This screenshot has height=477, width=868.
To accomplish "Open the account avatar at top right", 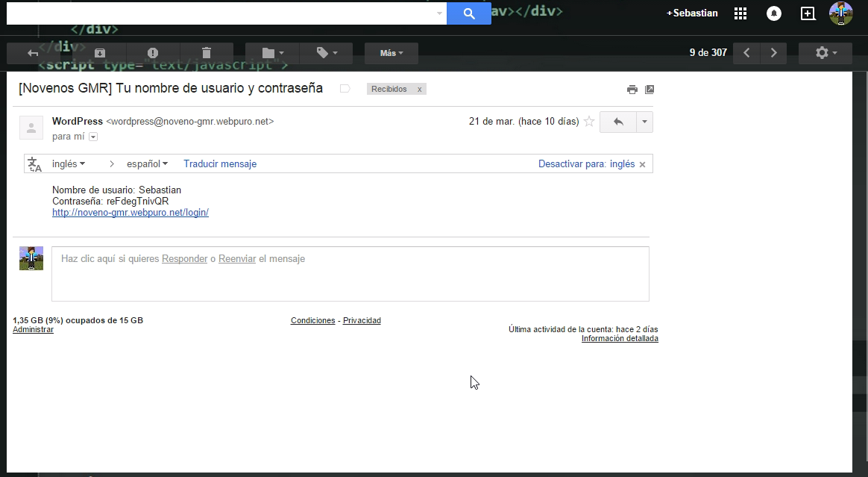I will (841, 13).
